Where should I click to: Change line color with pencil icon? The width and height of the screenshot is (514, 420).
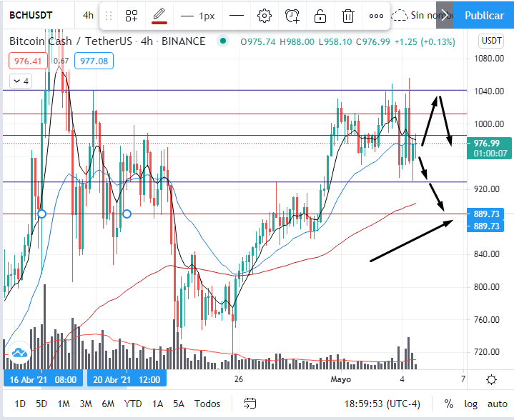click(159, 16)
